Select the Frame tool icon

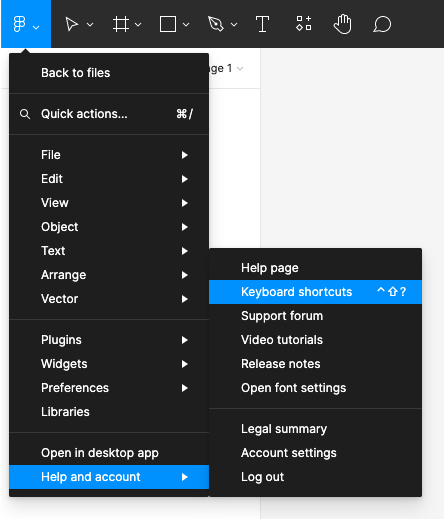[121, 24]
